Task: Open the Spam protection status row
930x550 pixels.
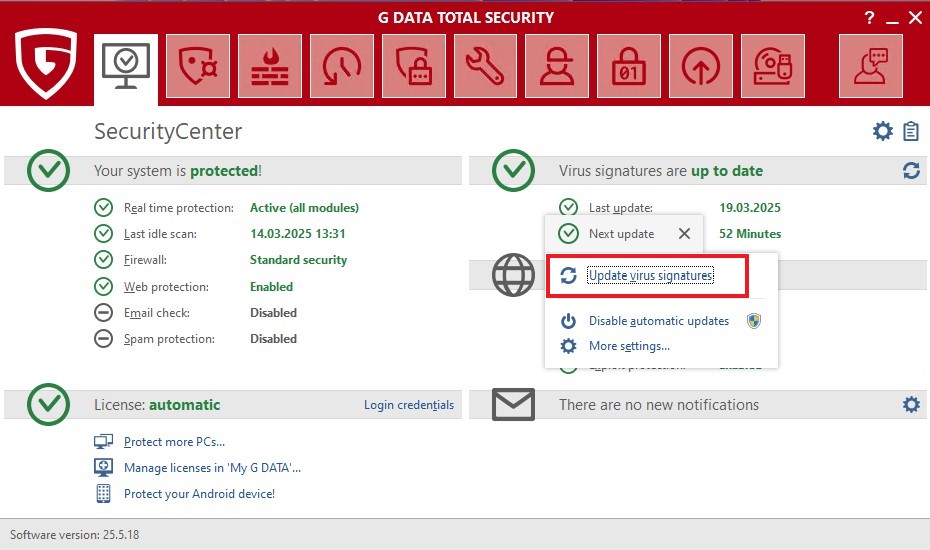Action: [196, 339]
